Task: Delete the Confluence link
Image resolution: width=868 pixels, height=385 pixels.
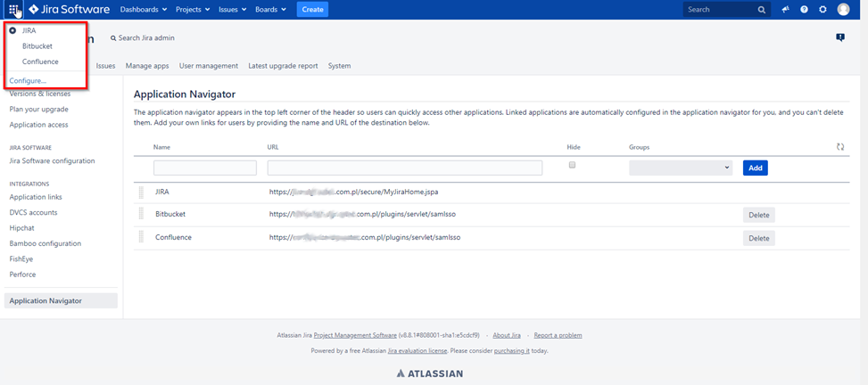Action: [758, 238]
